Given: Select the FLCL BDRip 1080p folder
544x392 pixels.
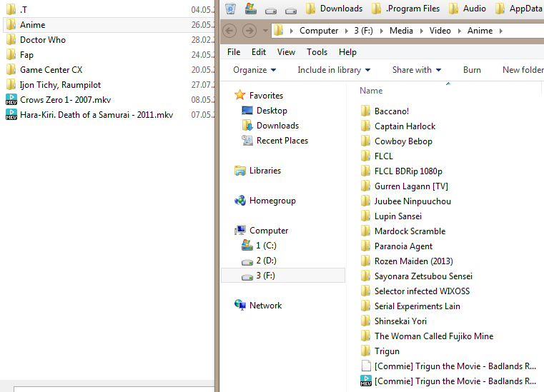Looking at the screenshot, I should tap(402, 171).
